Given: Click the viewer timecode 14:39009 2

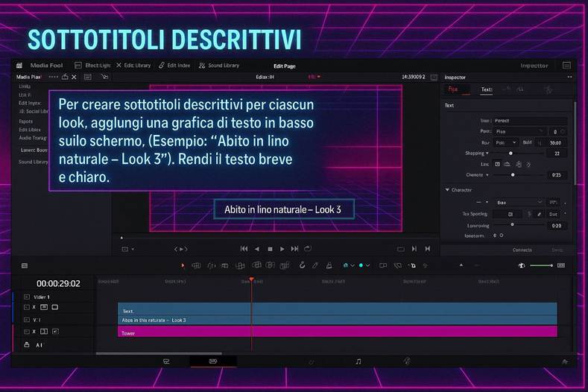Looking at the screenshot, I should [x=414, y=77].
